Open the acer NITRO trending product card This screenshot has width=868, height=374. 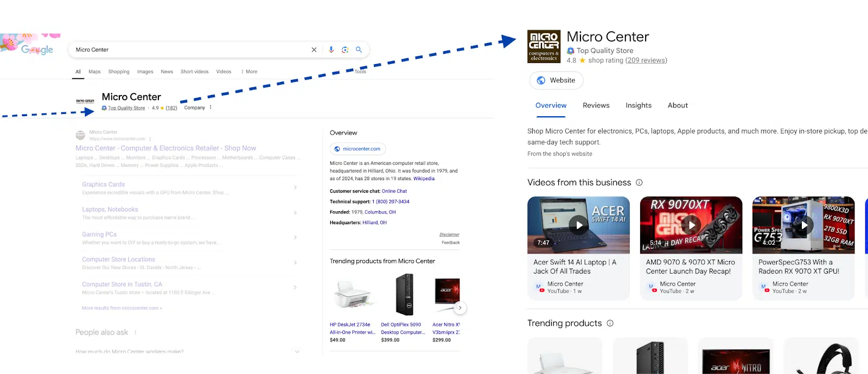click(x=736, y=356)
